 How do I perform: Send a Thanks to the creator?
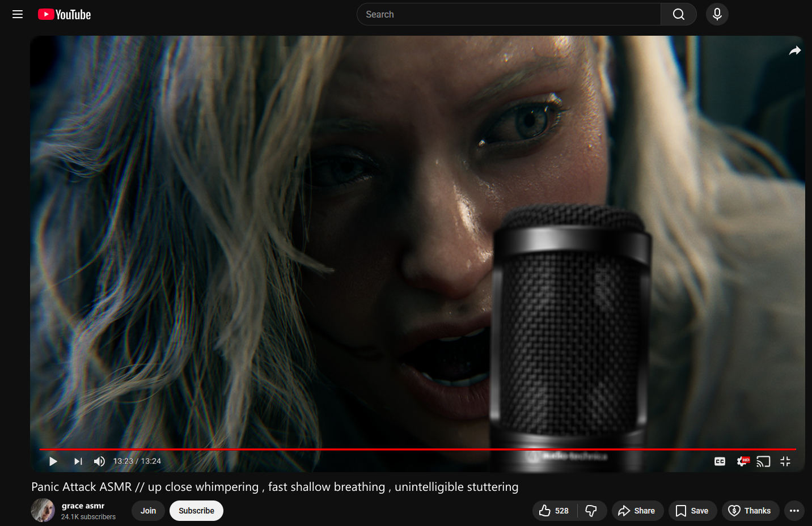pos(750,511)
